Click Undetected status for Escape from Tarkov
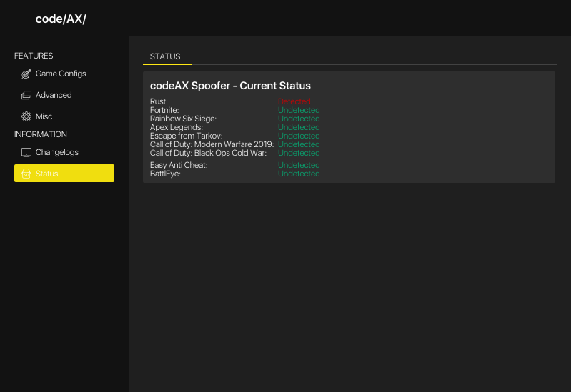Image resolution: width=571 pixels, height=392 pixels. pos(299,136)
